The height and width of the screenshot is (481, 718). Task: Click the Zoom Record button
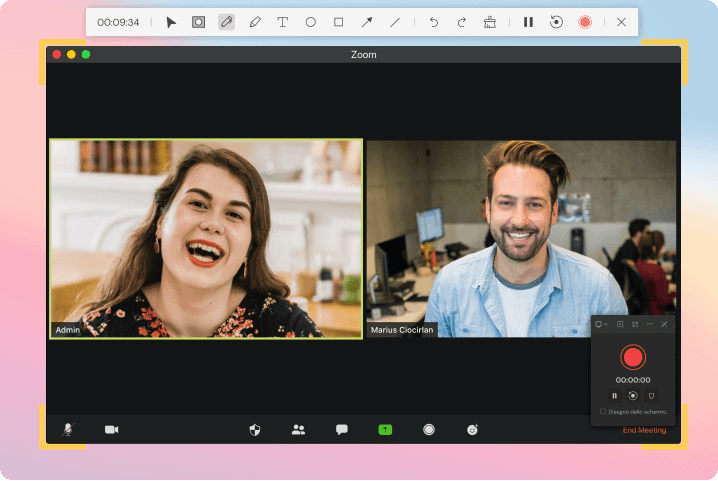(x=429, y=429)
